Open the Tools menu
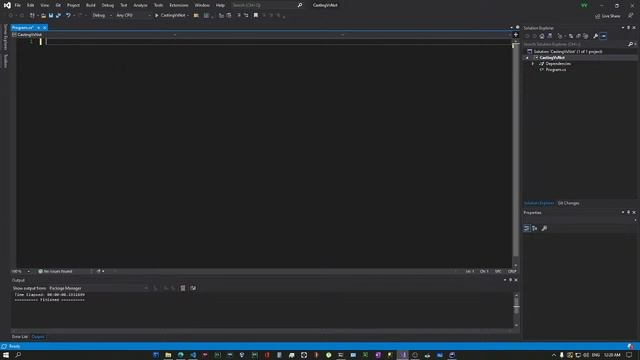 (x=158, y=5)
